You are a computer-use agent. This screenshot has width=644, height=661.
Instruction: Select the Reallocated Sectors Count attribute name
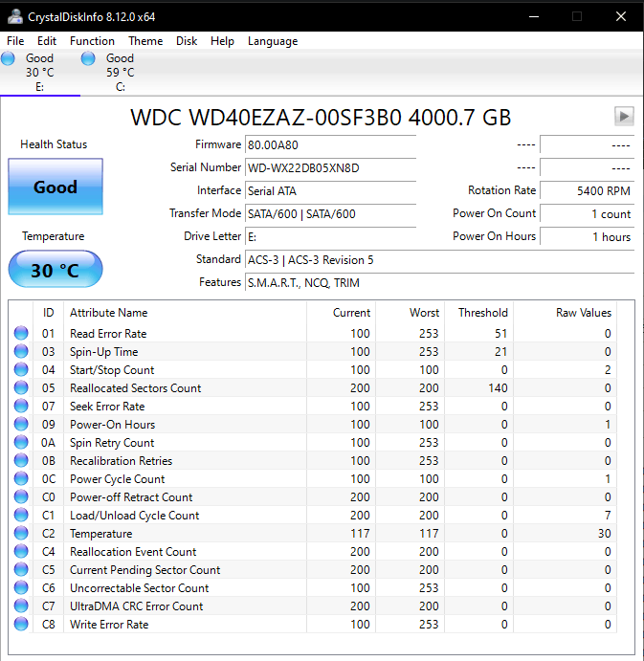[x=135, y=387]
